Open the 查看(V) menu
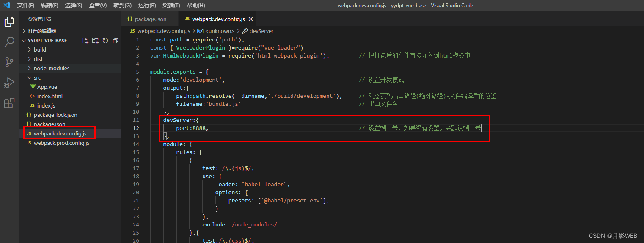 (x=98, y=6)
